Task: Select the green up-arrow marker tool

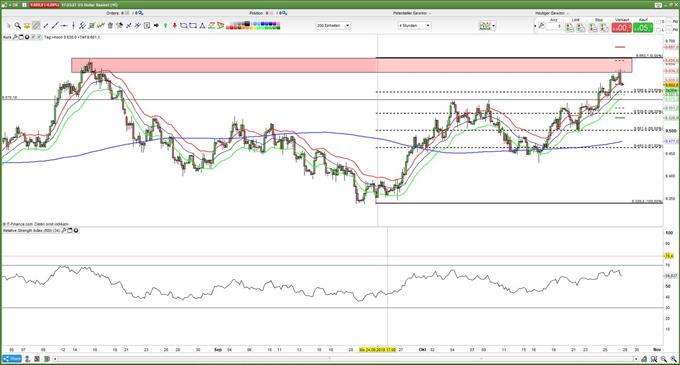Action: (165, 26)
